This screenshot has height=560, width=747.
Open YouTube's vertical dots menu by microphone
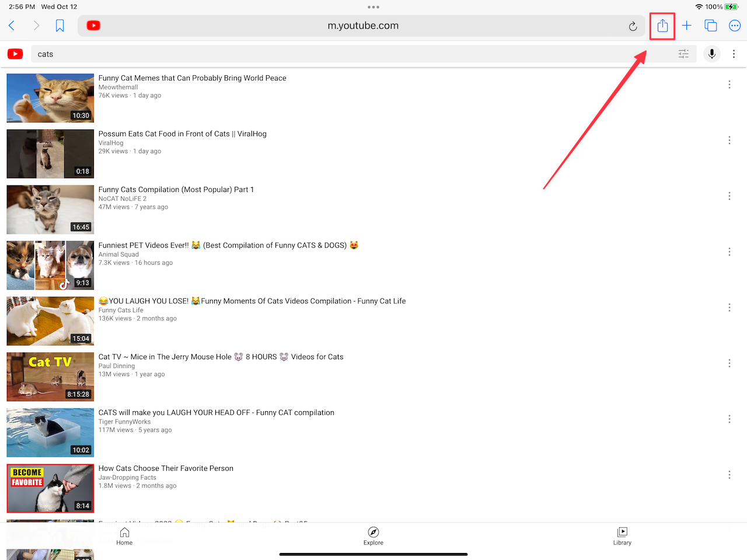tap(734, 54)
